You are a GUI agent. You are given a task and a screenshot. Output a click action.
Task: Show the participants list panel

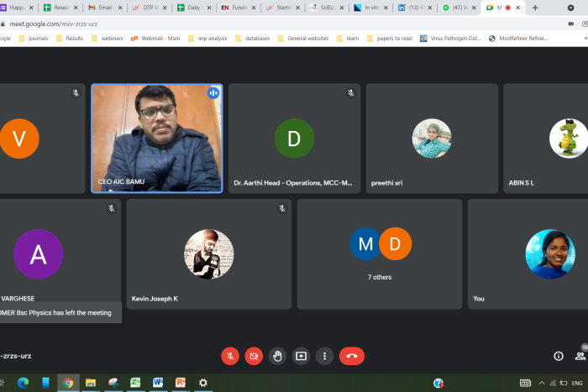pos(580,356)
